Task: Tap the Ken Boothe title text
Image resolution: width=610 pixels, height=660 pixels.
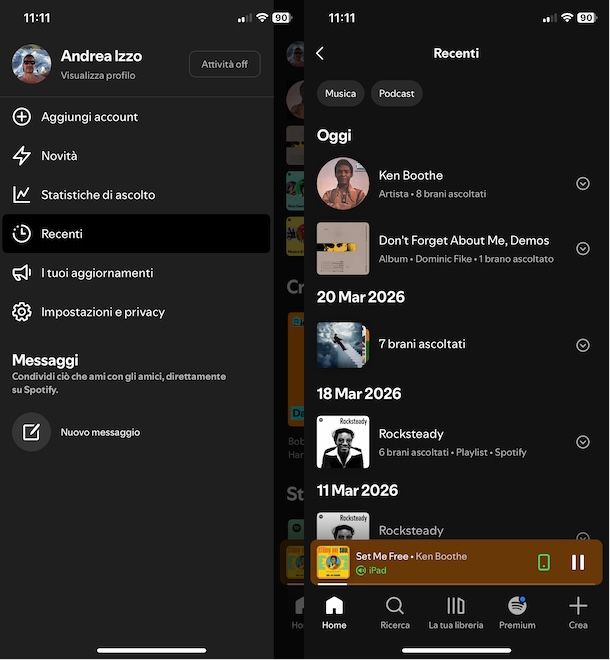Action: pyautogui.click(x=410, y=176)
